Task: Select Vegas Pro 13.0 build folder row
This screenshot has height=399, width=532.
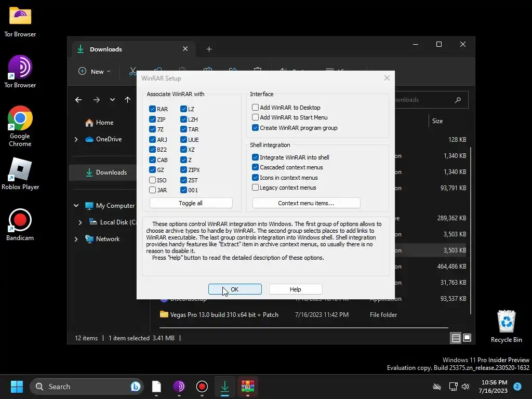Action: pos(303,315)
